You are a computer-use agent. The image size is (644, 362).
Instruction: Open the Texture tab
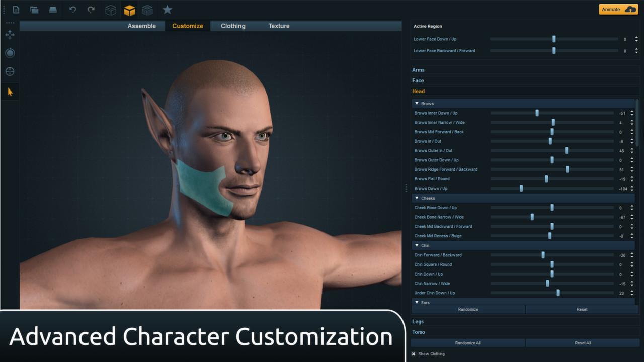(278, 26)
